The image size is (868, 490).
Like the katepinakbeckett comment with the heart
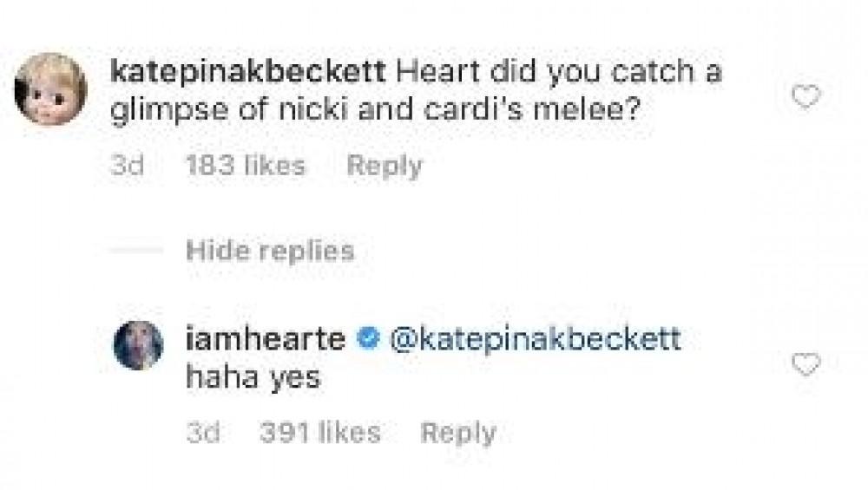click(806, 96)
